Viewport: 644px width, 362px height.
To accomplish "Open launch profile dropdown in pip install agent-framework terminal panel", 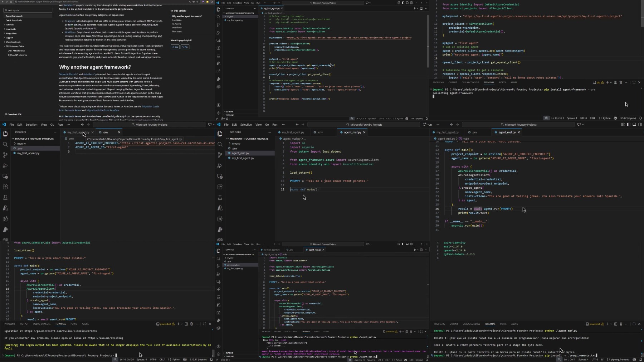I will 610,82.
